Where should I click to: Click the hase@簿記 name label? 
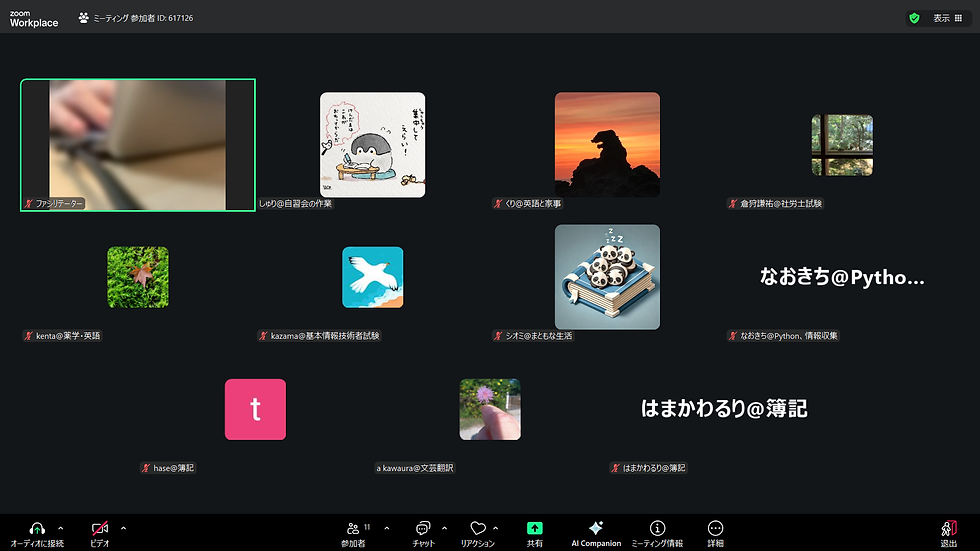pos(168,468)
